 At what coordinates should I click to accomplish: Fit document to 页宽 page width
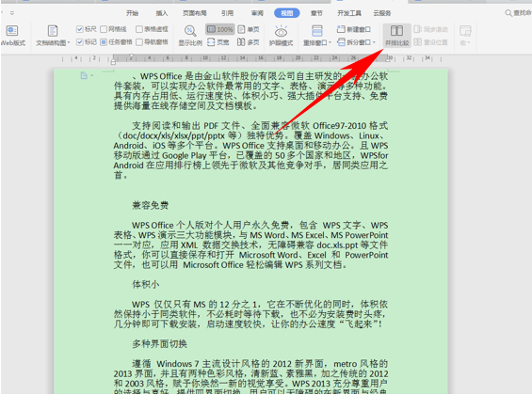tap(218, 42)
